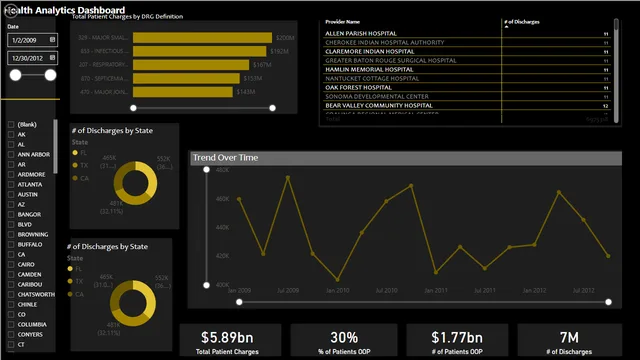Click the $143M bar for 470 - MAJOR JOIN
This screenshot has width=640, height=360.
[x=183, y=92]
